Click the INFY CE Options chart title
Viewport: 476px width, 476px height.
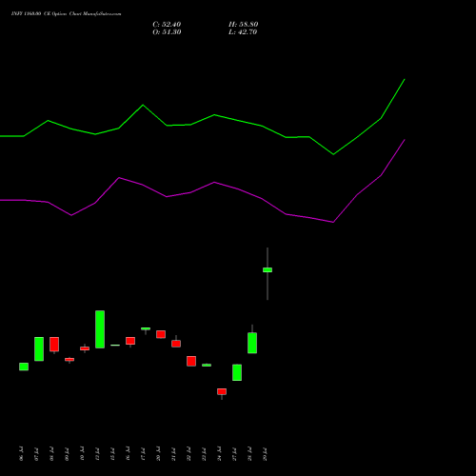[x=66, y=14]
